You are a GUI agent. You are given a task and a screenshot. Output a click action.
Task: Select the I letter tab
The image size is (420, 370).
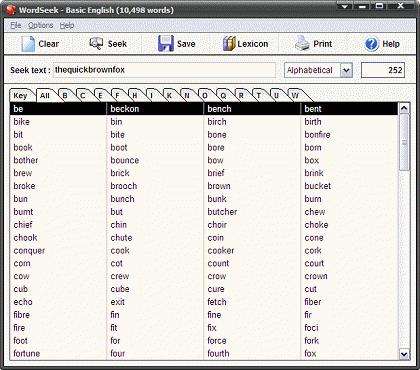[152, 96]
